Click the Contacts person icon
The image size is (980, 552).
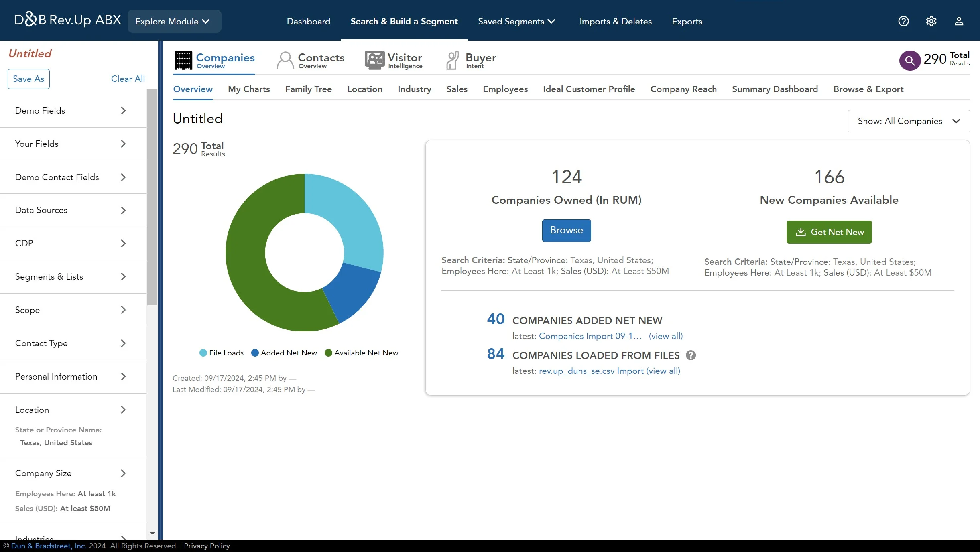285,60
